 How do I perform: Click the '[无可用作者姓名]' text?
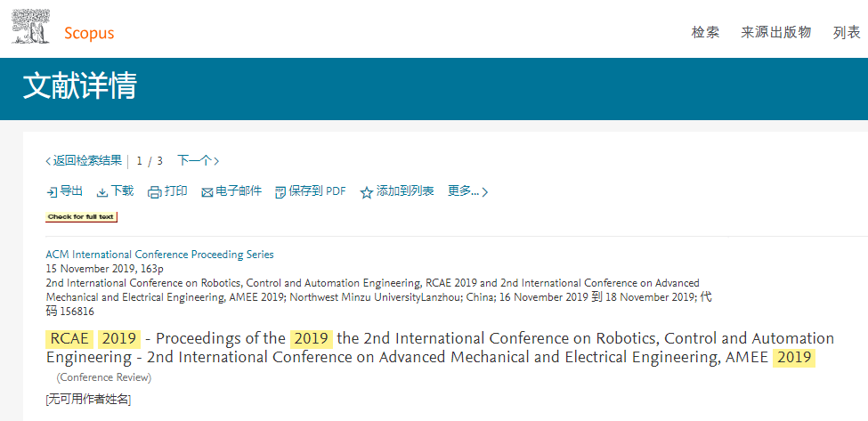click(88, 400)
